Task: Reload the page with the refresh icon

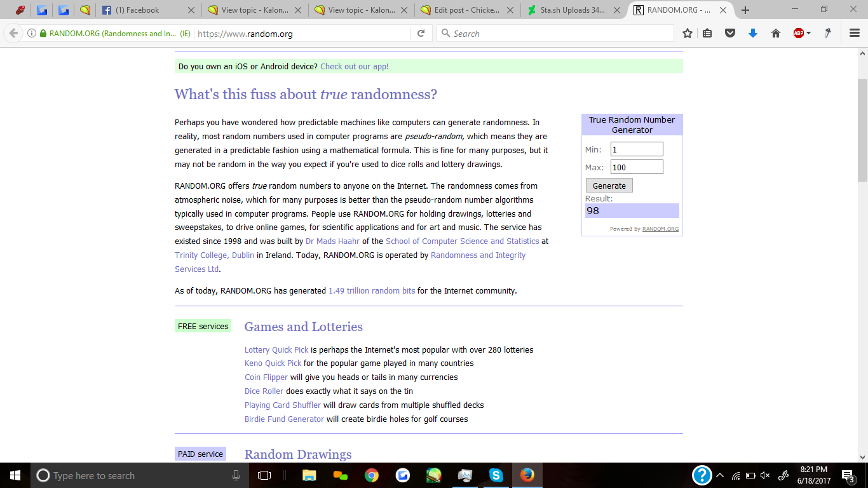Action: coord(421,34)
